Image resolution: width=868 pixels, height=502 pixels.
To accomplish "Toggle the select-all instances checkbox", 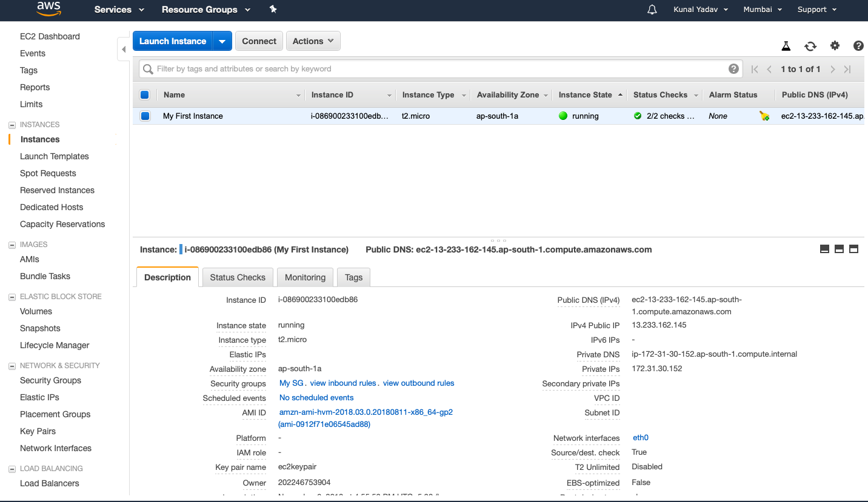I will pyautogui.click(x=145, y=94).
